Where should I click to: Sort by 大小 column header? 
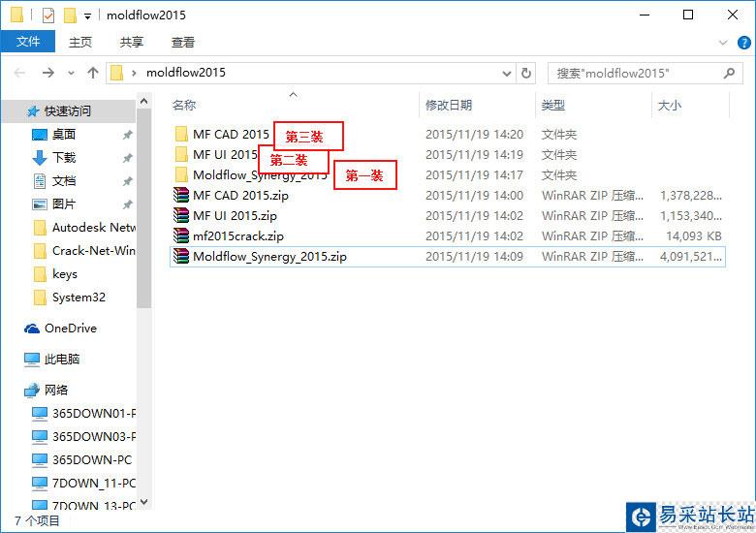pos(670,105)
